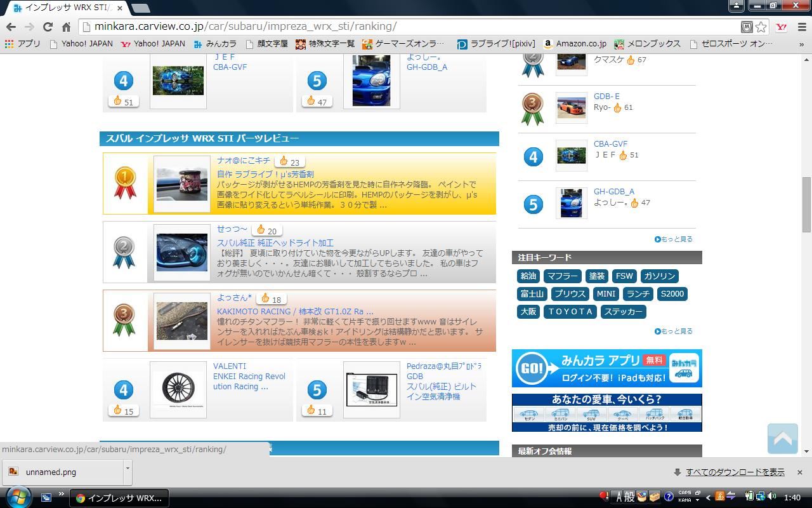This screenshot has width=812, height=508.
Task: Bookmark this page with the star icon
Action: tap(761, 27)
